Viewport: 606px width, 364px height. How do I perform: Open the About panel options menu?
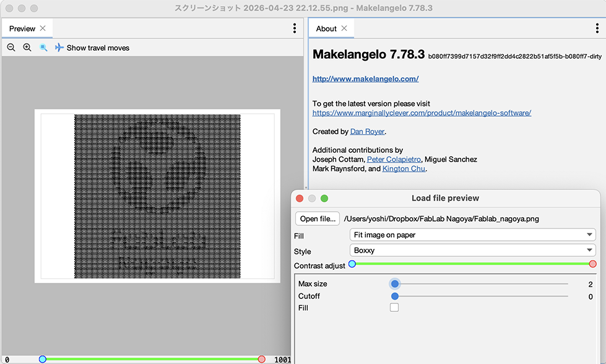[597, 28]
